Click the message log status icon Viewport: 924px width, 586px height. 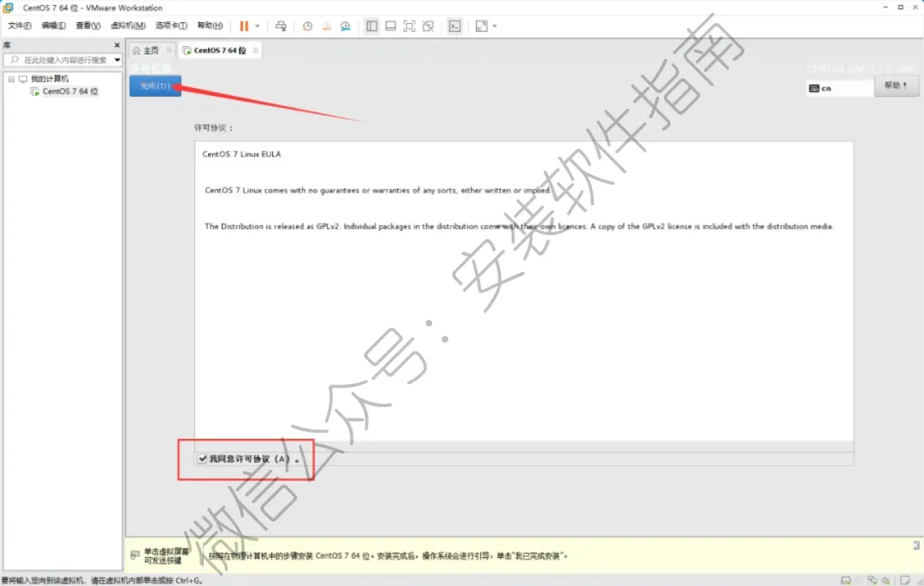click(904, 580)
